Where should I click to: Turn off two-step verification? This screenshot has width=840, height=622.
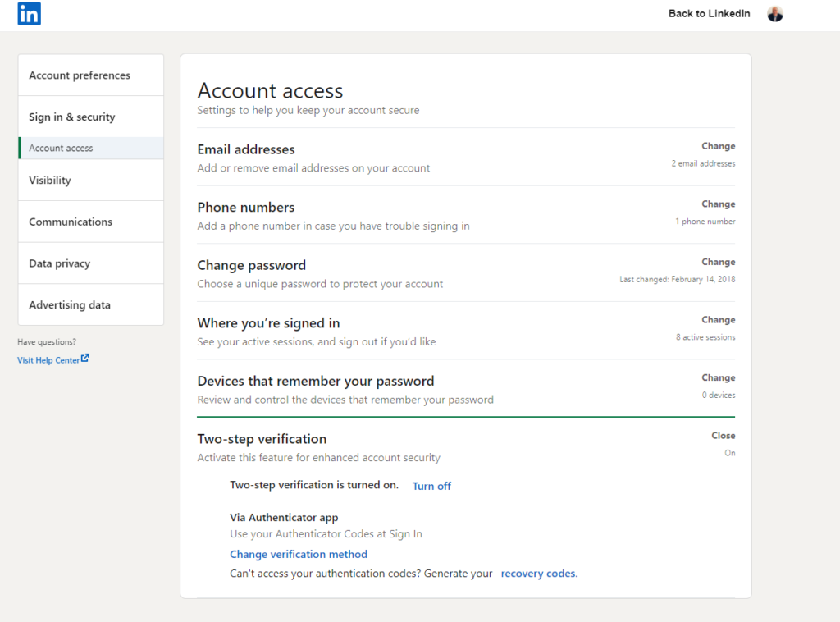431,486
